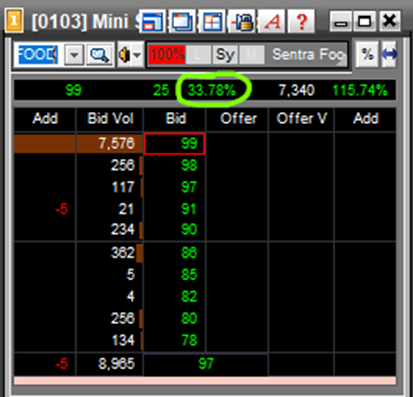Click the red letter A font icon
This screenshot has height=397, width=413.
tap(272, 22)
